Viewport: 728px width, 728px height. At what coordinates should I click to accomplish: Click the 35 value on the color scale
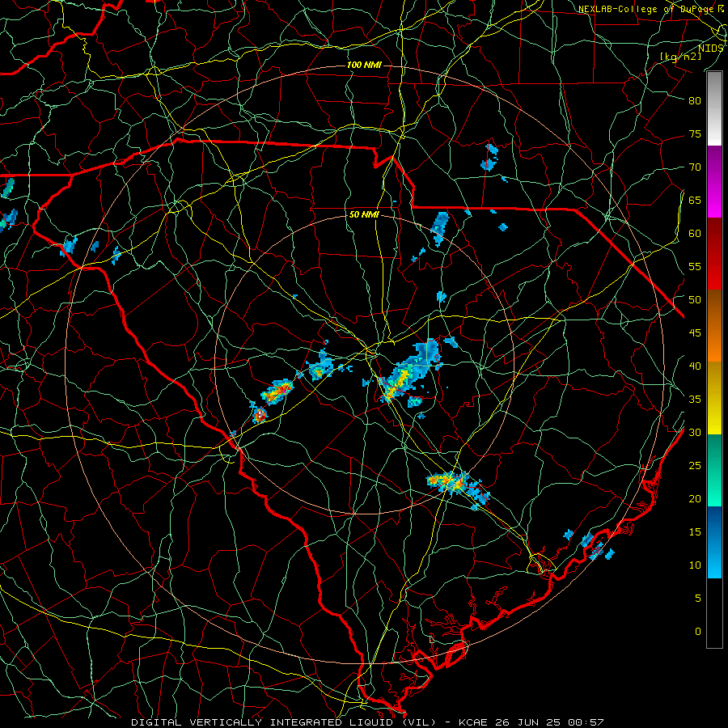695,400
